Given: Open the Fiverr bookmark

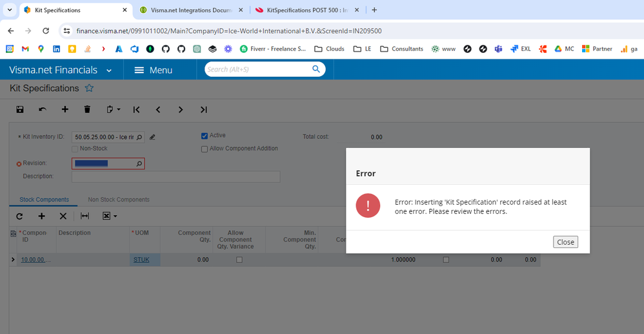Looking at the screenshot, I should 273,49.
